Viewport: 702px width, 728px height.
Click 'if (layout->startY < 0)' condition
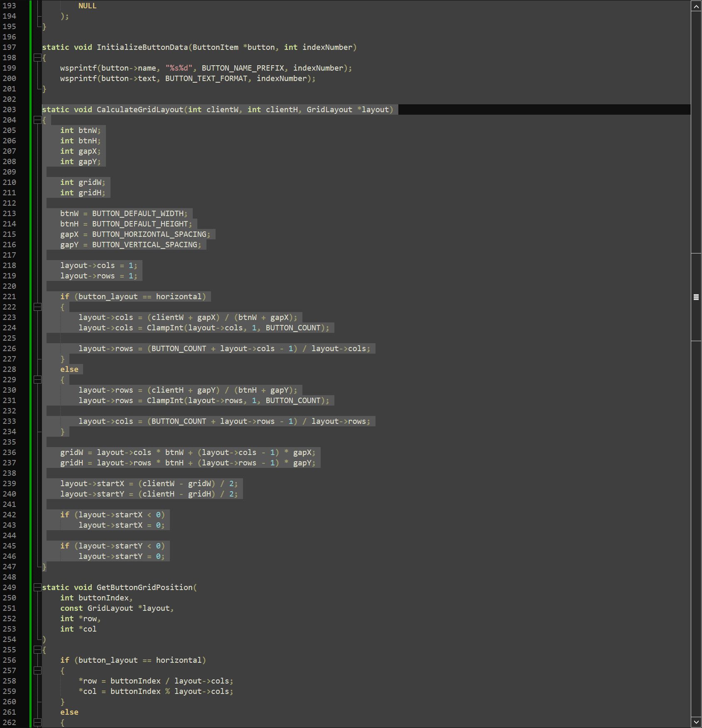(113, 546)
